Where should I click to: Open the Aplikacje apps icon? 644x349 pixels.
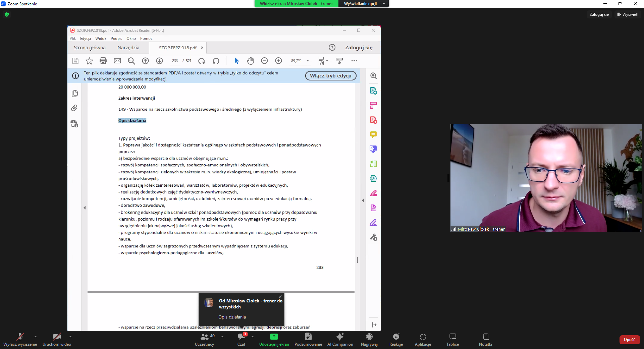tap(423, 337)
